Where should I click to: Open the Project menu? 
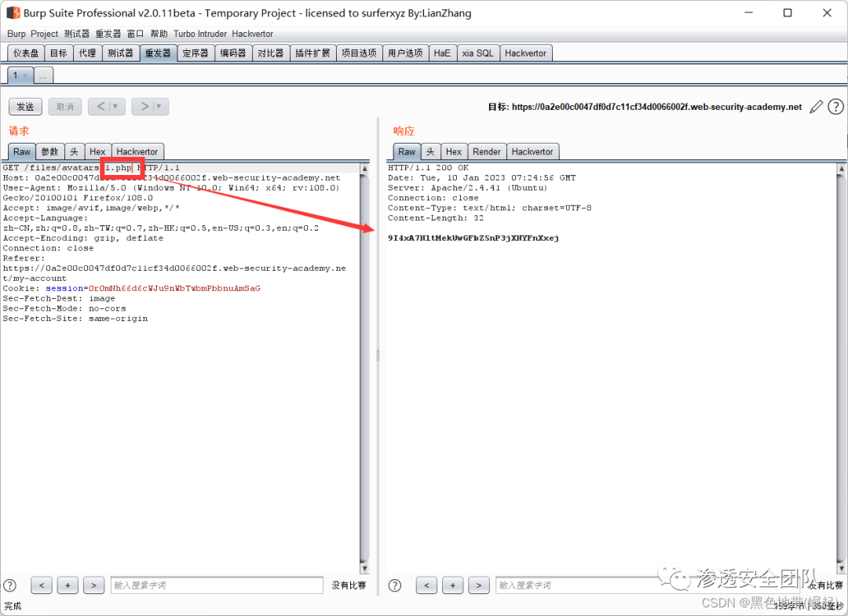(x=44, y=34)
